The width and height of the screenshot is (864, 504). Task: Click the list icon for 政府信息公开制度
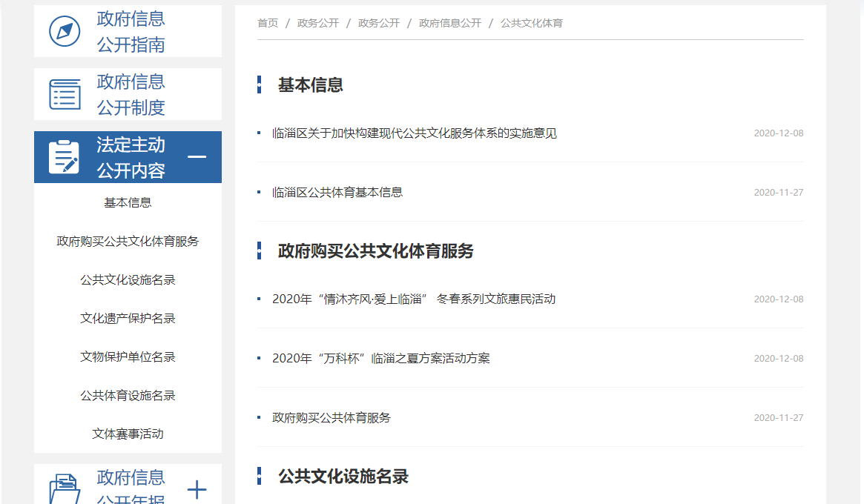tap(65, 94)
